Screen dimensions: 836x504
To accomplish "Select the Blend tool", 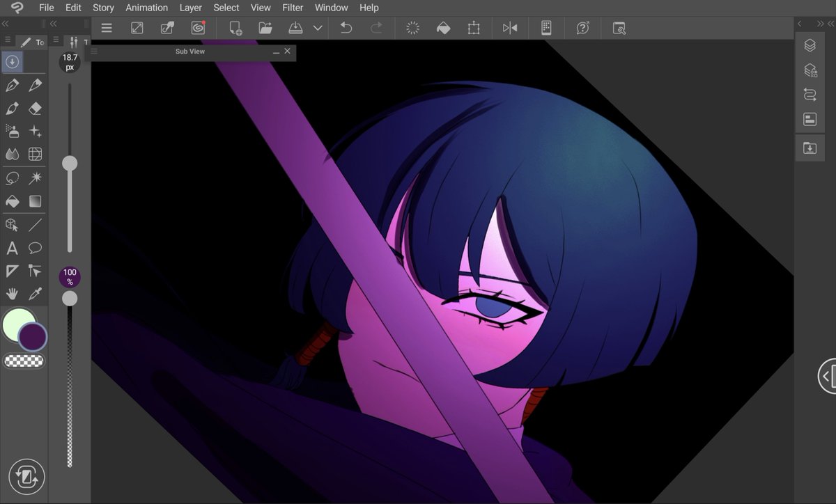I will click(x=12, y=154).
